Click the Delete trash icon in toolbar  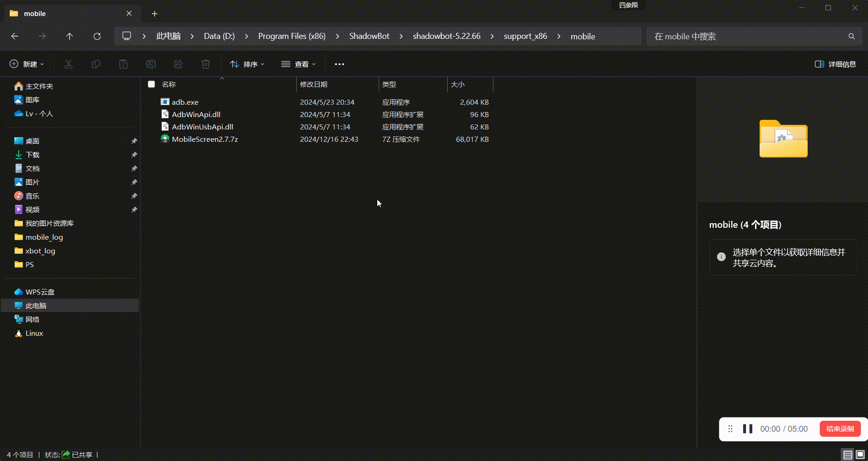click(x=206, y=64)
